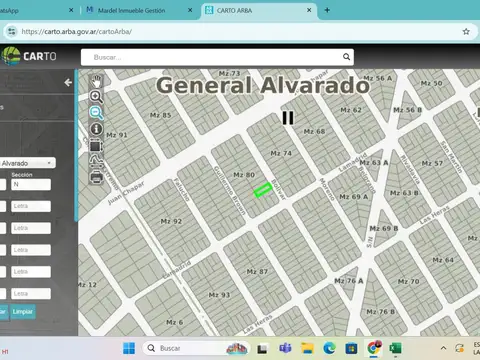Click the General Alvarado map title
The height and width of the screenshot is (360, 480).
(263, 85)
